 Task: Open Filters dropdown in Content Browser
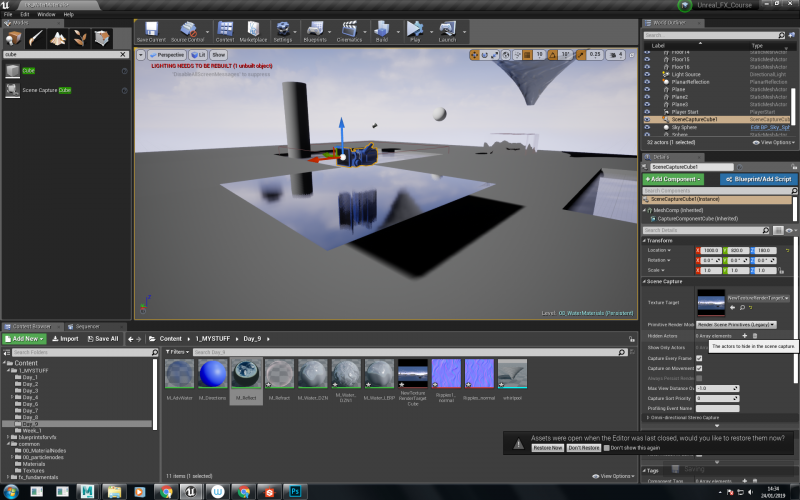coord(177,352)
